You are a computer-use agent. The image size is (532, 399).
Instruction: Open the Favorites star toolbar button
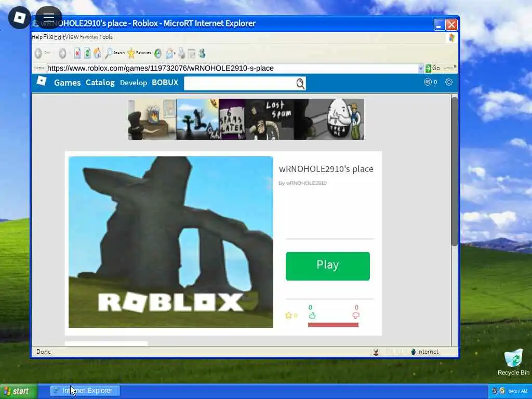[139, 53]
